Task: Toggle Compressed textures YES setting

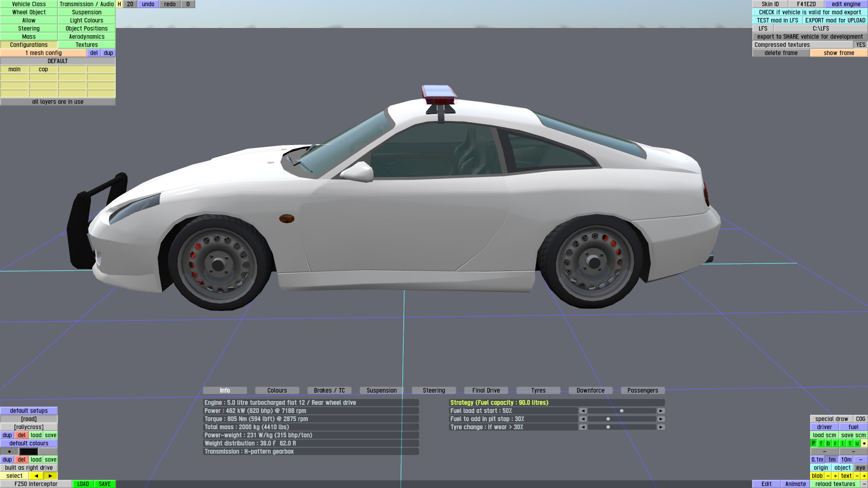Action: [860, 45]
